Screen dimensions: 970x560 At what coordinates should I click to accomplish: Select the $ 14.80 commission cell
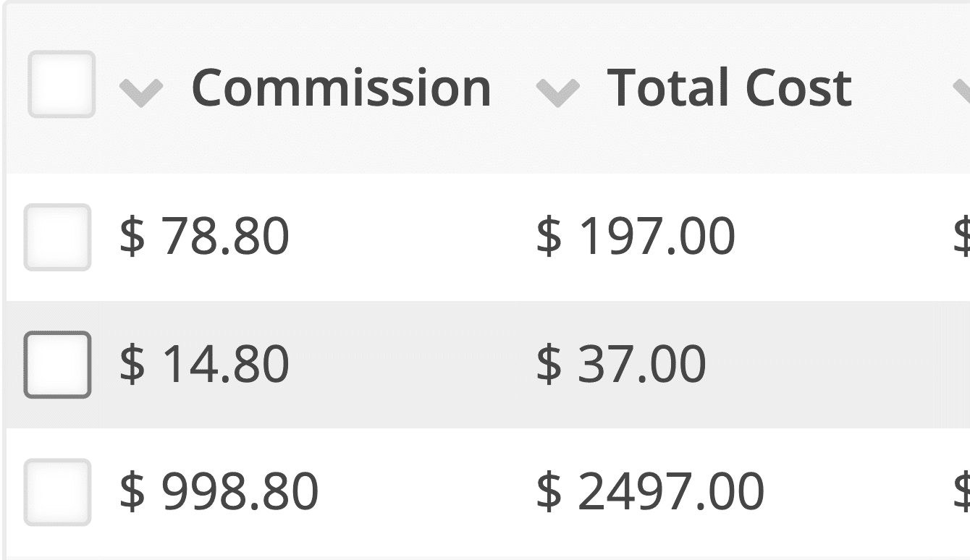(204, 364)
